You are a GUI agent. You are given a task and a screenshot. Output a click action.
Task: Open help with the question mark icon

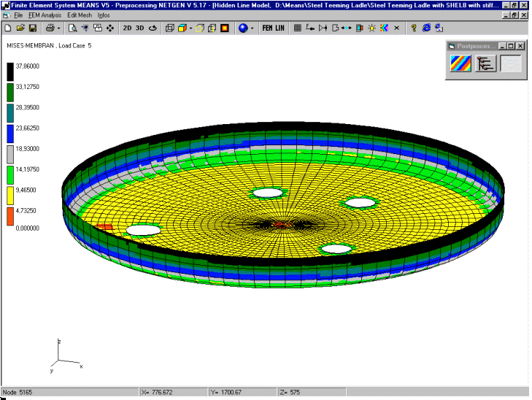[413, 28]
